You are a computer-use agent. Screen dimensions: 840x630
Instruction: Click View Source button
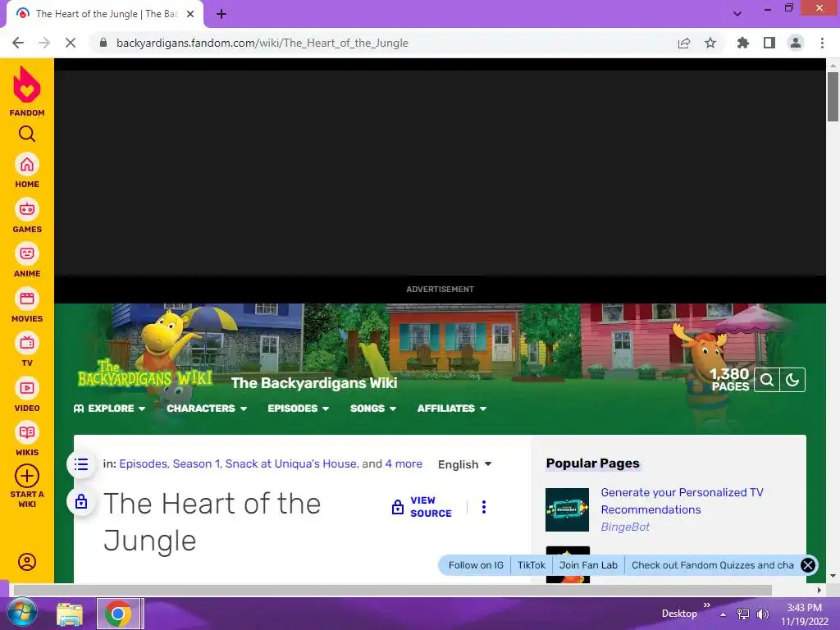[422, 507]
